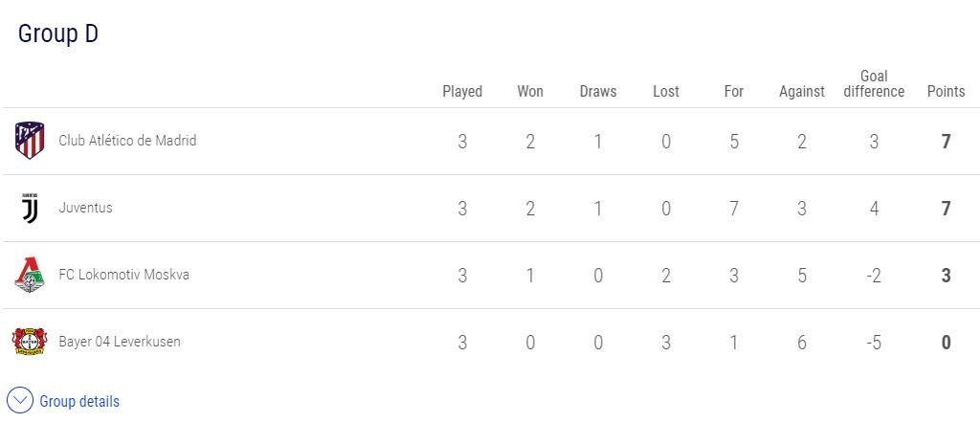Click Juventus points value of 7
Screen dimensions: 980x445
(946, 209)
